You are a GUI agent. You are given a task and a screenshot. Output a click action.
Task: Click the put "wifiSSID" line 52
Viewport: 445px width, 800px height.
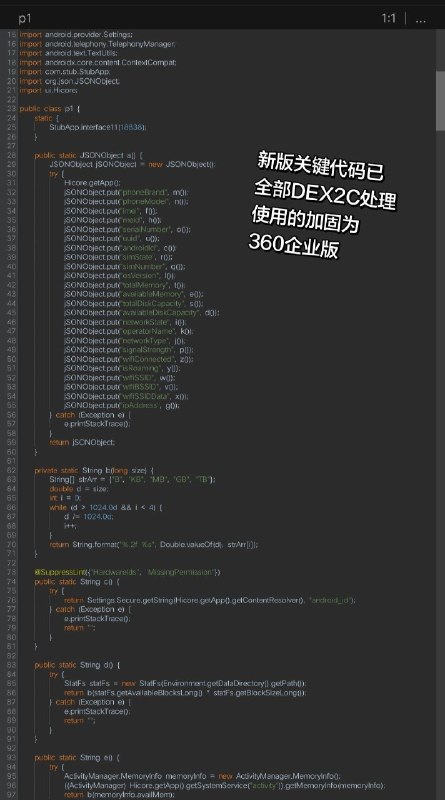click(120, 378)
